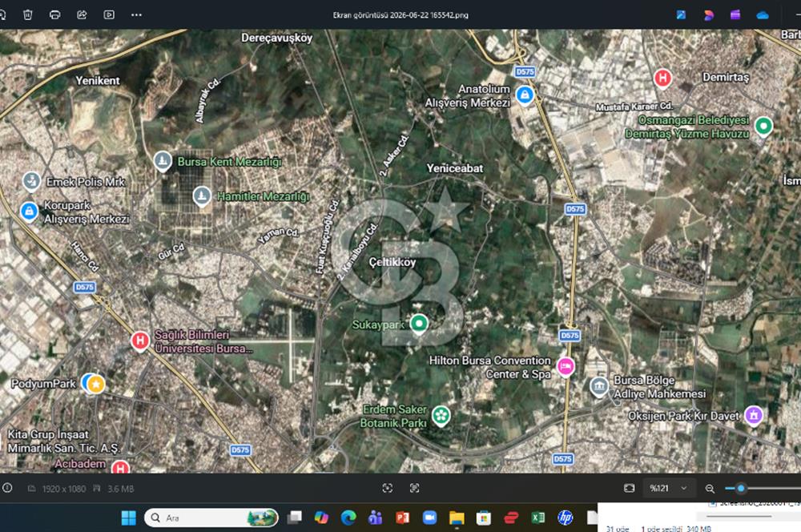The image size is (801, 532).
Task: Click the Bursa Kent Mezarlığı pin
Action: click(x=163, y=162)
